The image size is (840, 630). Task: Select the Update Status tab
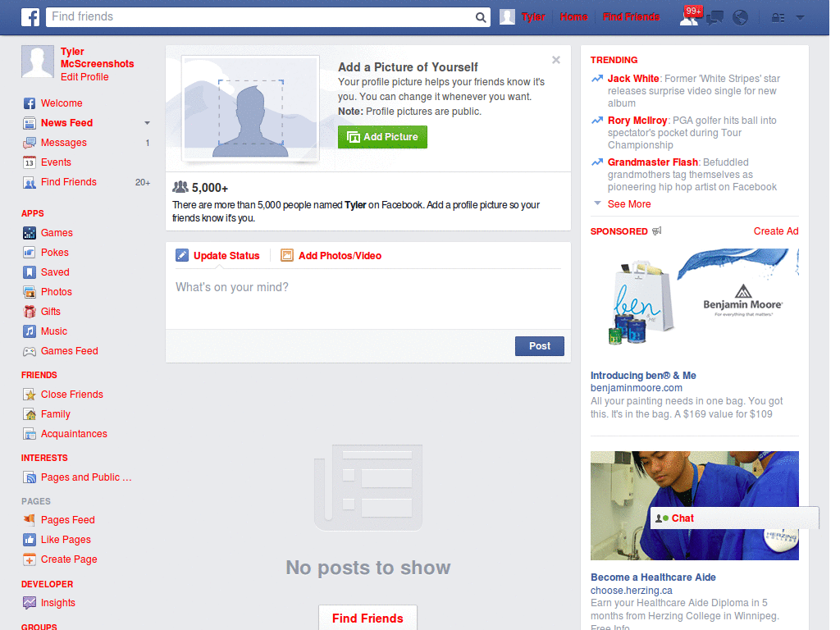coord(226,256)
